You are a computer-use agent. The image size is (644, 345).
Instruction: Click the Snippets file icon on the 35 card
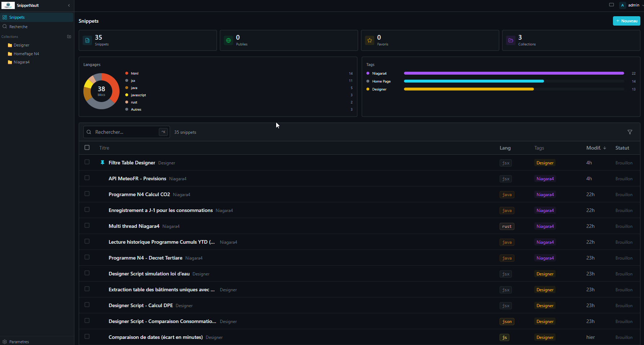coord(87,40)
